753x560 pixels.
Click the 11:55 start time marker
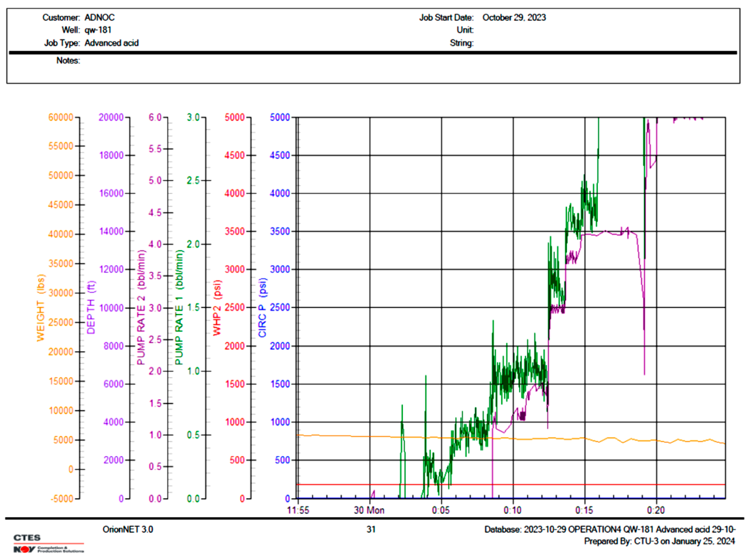pos(298,510)
